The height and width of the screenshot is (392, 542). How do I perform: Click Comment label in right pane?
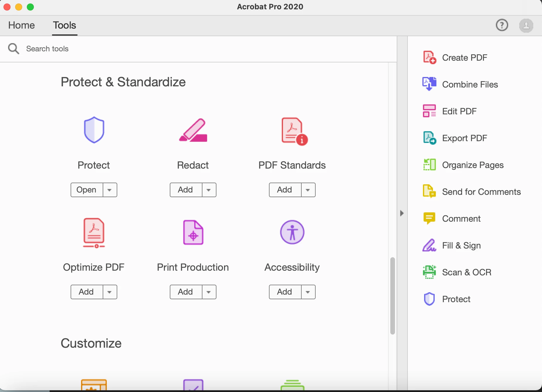click(461, 218)
